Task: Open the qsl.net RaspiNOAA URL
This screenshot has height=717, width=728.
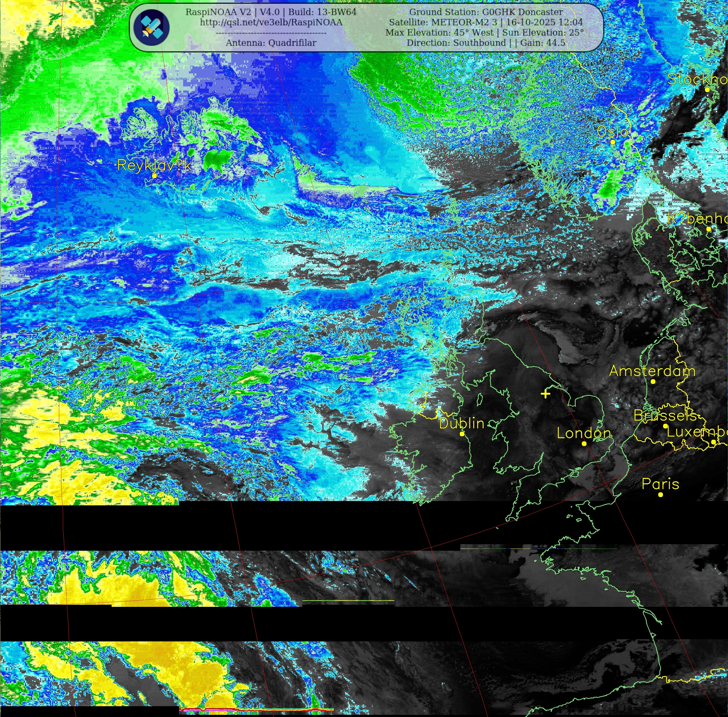Action: coord(271,22)
